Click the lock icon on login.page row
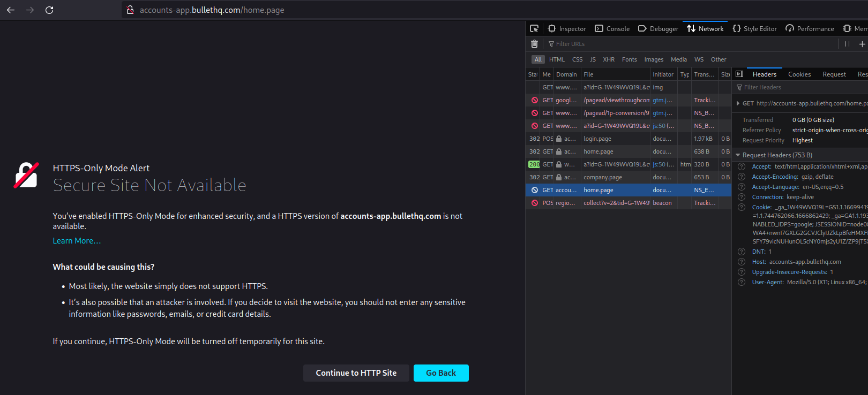 pyautogui.click(x=559, y=139)
